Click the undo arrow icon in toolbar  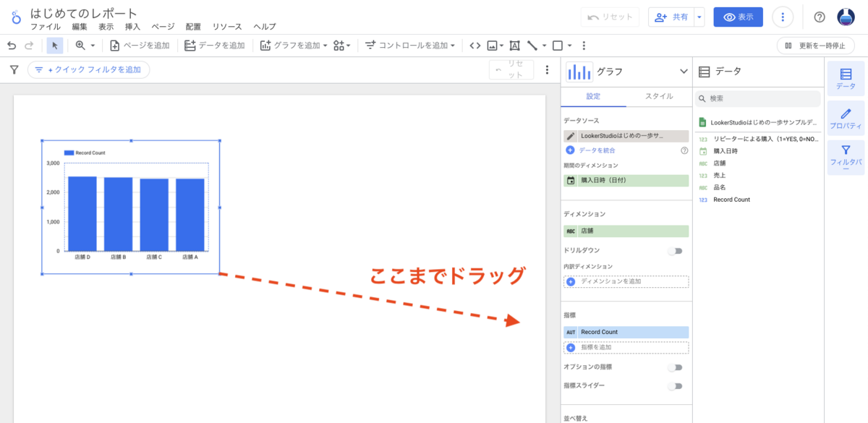12,46
